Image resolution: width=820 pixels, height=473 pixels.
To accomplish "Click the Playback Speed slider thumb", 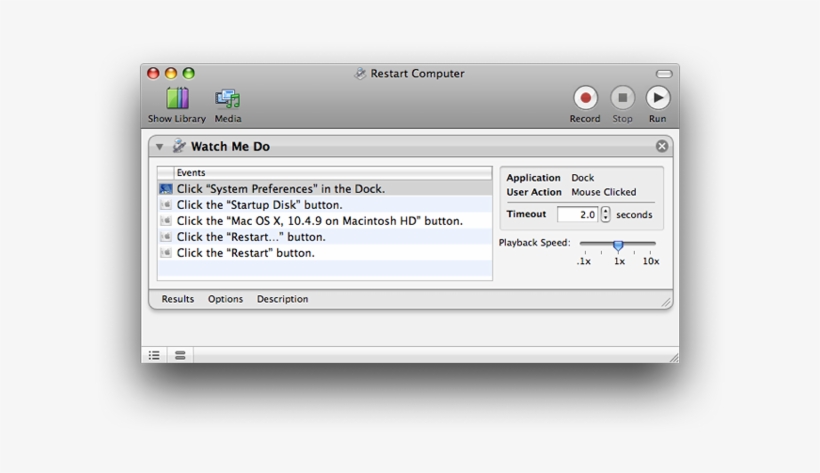I will (618, 245).
